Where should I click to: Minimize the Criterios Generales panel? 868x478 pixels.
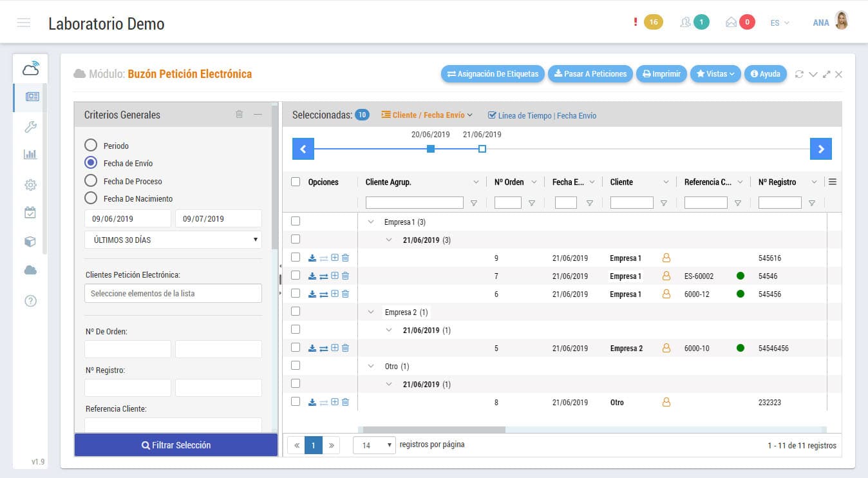point(258,114)
